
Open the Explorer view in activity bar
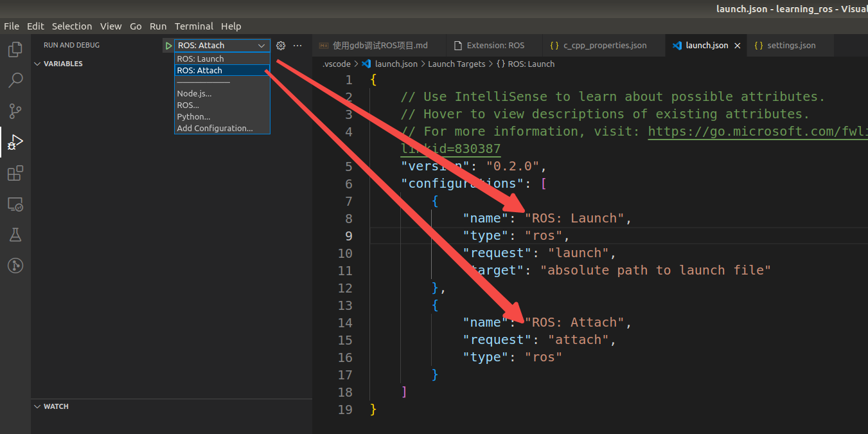[x=15, y=50]
